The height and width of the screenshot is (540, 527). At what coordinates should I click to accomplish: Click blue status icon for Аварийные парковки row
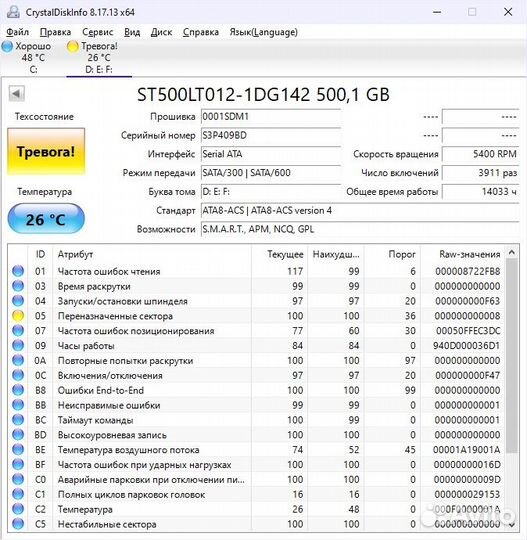(x=18, y=479)
